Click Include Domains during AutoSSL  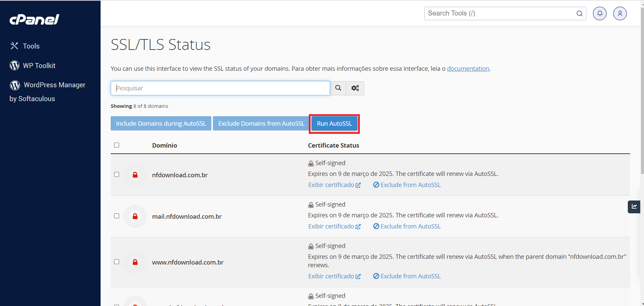click(x=161, y=123)
